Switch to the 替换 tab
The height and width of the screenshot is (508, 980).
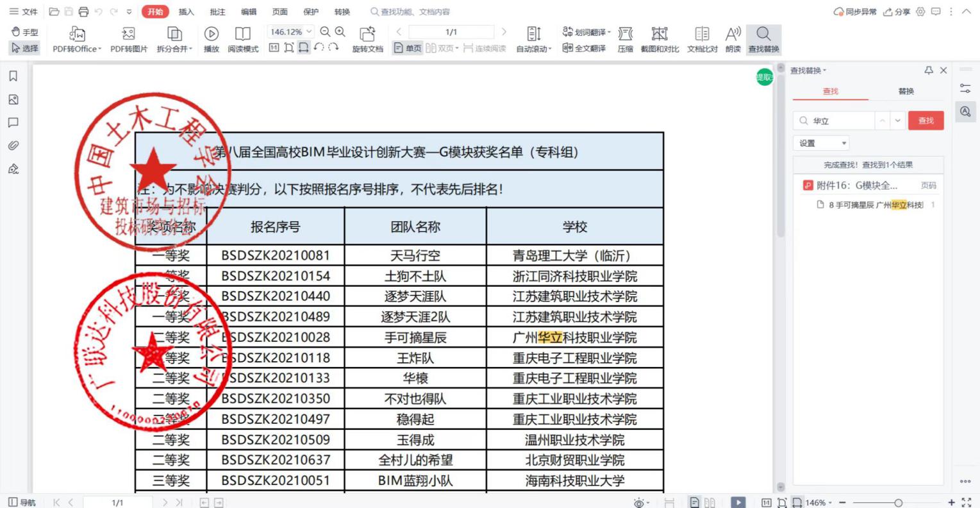906,91
